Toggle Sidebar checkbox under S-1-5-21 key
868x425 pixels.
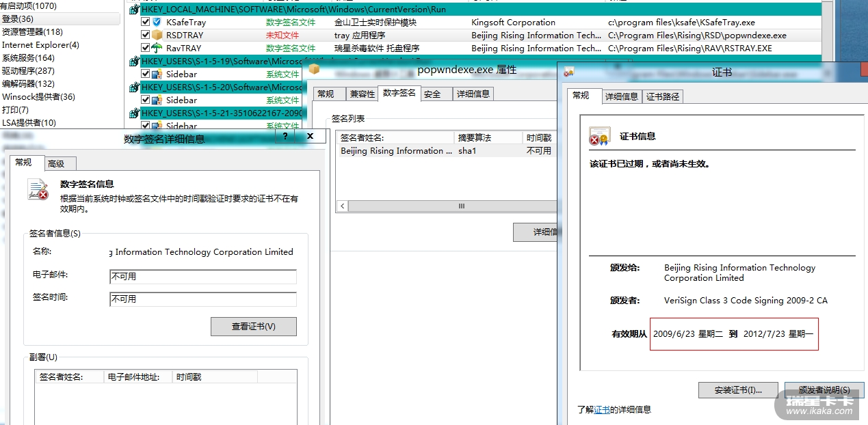click(145, 126)
